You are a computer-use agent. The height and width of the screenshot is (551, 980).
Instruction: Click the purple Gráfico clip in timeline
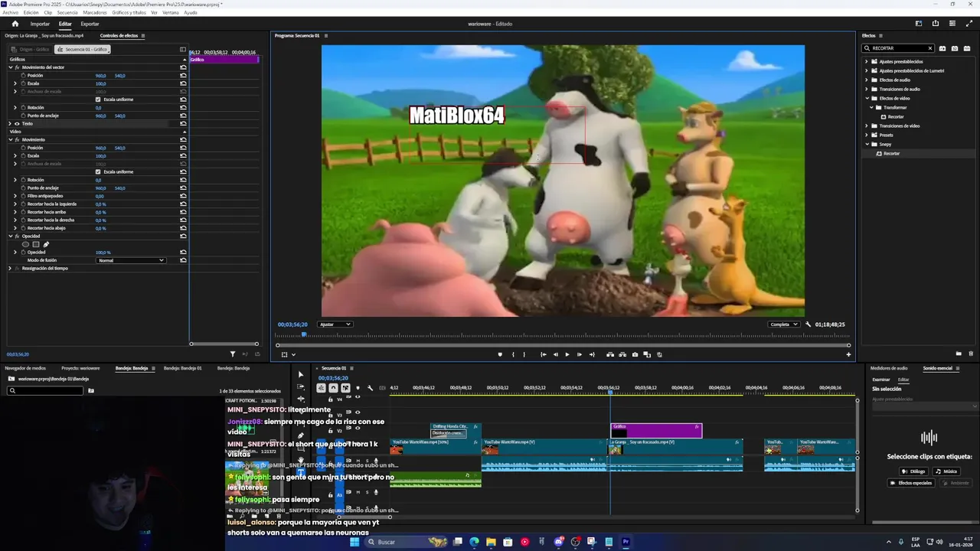tap(656, 431)
